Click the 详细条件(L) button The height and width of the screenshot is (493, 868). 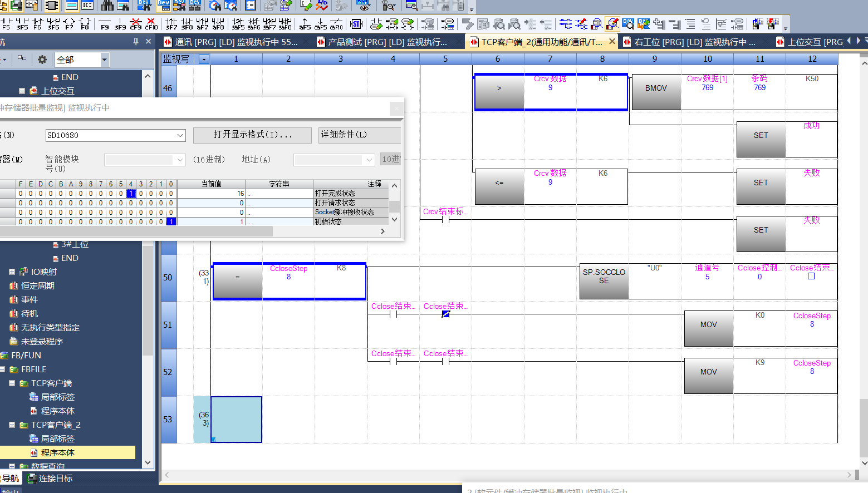coord(359,135)
